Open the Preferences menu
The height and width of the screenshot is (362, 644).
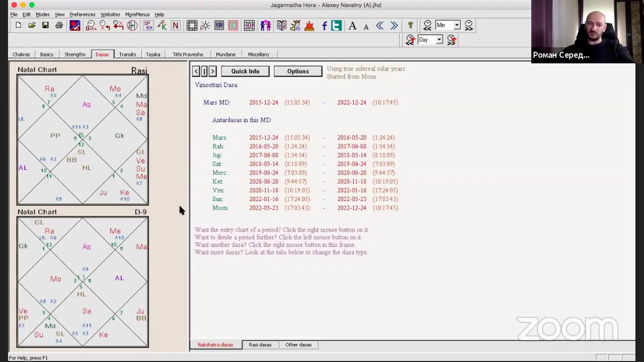click(x=82, y=14)
